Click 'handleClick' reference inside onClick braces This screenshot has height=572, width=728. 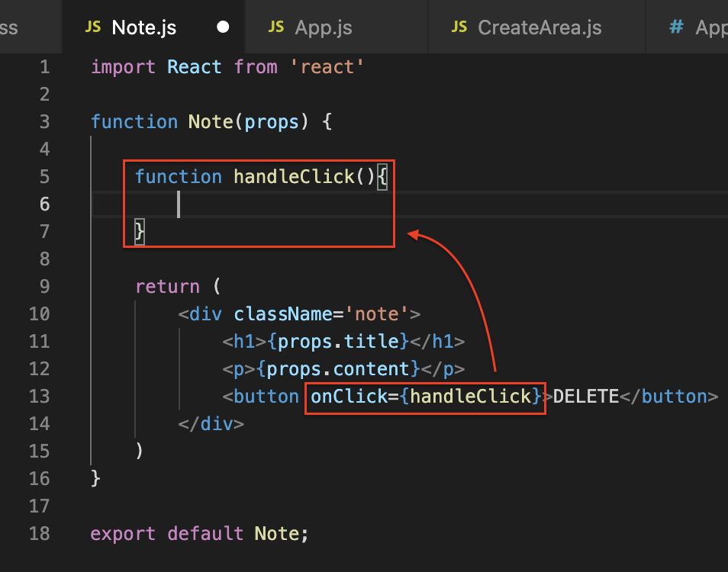tap(471, 396)
